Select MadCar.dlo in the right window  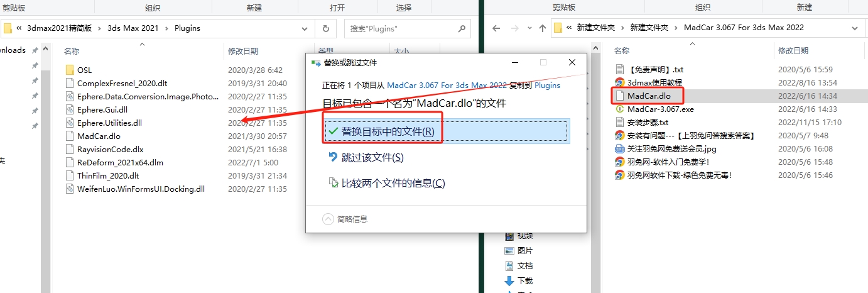point(649,96)
